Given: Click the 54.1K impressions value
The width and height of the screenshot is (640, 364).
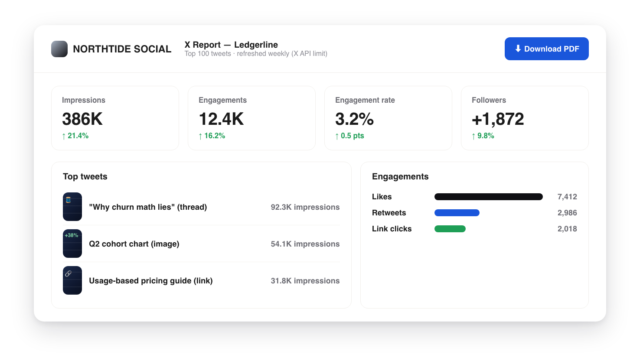Looking at the screenshot, I should pyautogui.click(x=305, y=244).
